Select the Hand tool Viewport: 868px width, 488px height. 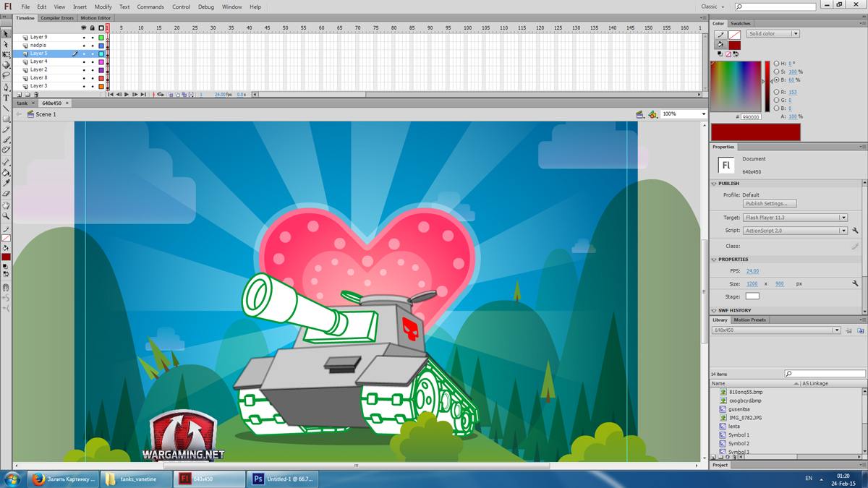click(6, 206)
